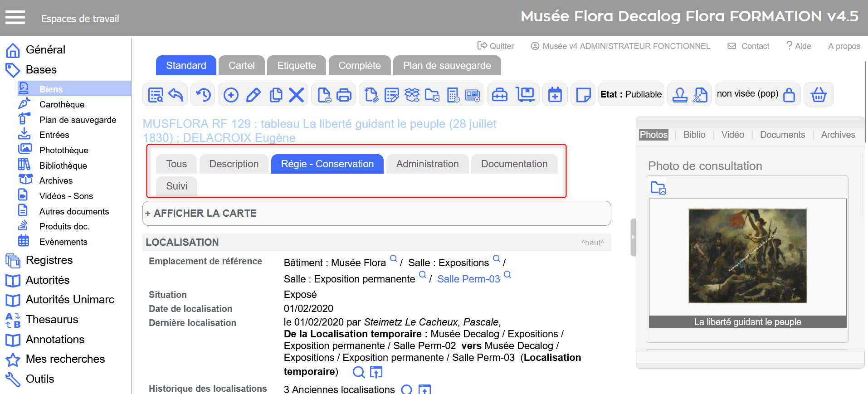Click the X delete record icon
The image size is (868, 394).
[x=296, y=95]
